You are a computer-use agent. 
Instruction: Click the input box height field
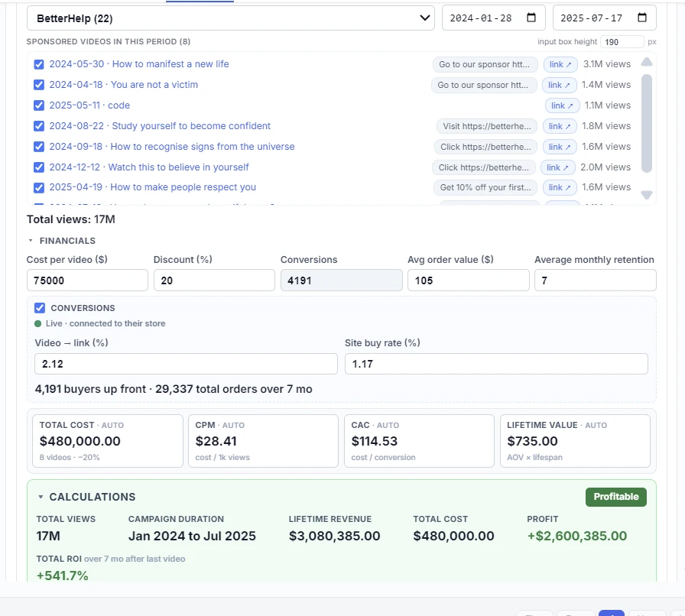[622, 42]
